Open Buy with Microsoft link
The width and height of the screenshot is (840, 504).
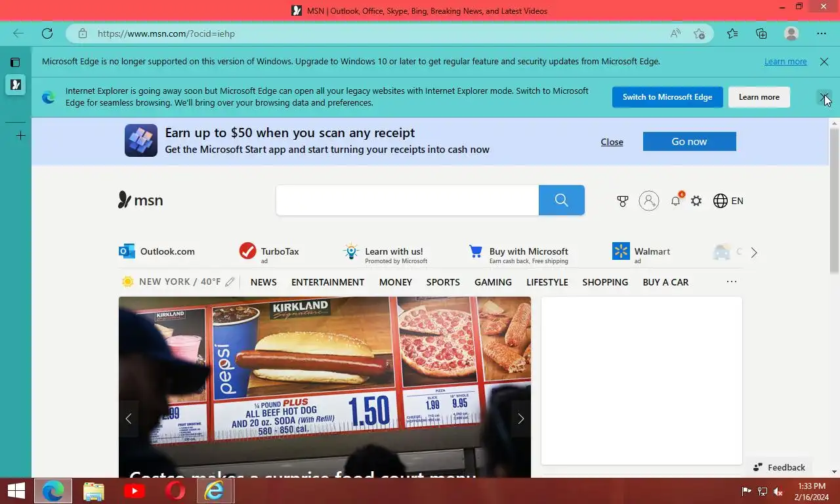pos(518,253)
